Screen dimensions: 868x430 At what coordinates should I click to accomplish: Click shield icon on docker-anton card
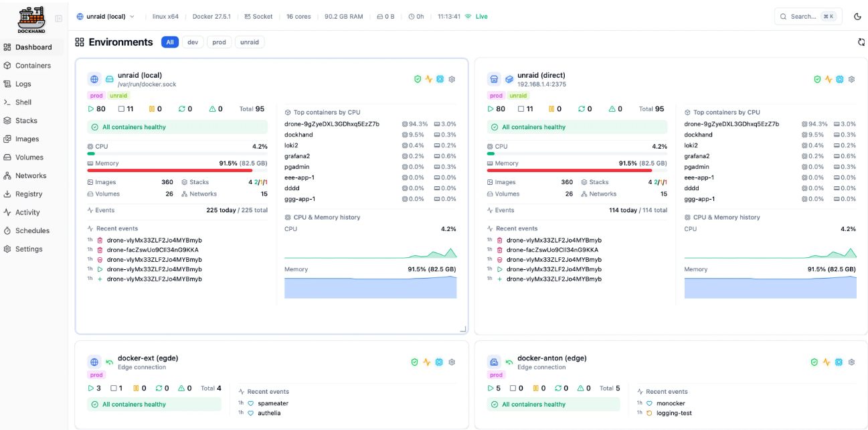click(814, 362)
